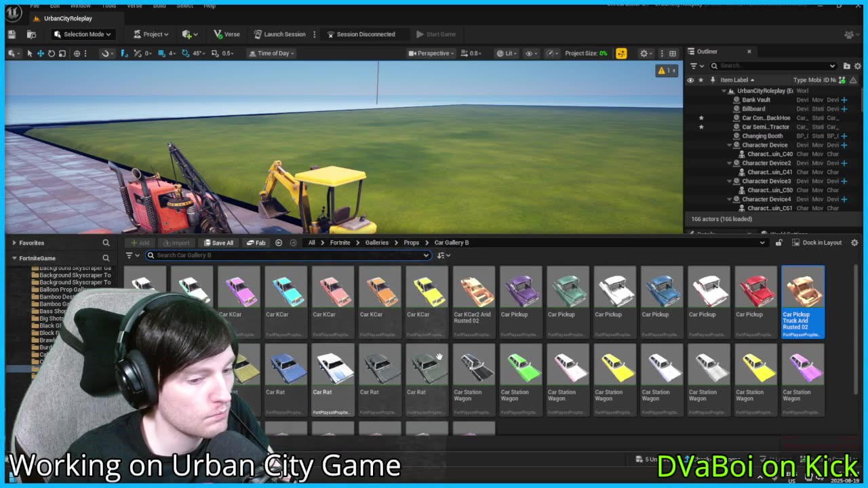Select Bank Vault in Outliner
Viewport: 868px width, 488px height.
pos(755,100)
